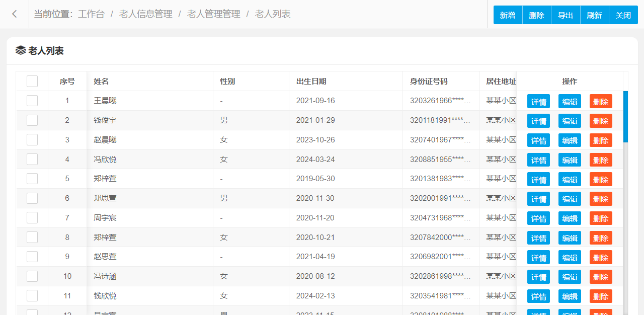
Task: Click 新增 button in top toolbar
Action: (x=508, y=15)
